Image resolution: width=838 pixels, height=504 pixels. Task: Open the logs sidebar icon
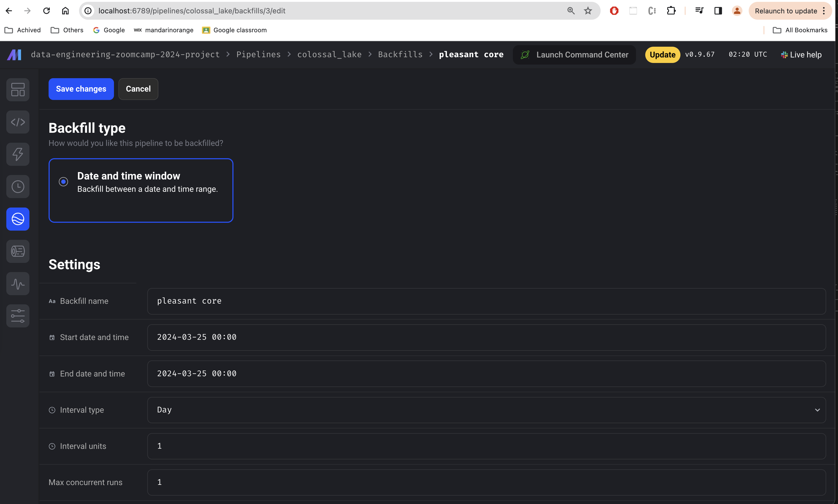(18, 251)
